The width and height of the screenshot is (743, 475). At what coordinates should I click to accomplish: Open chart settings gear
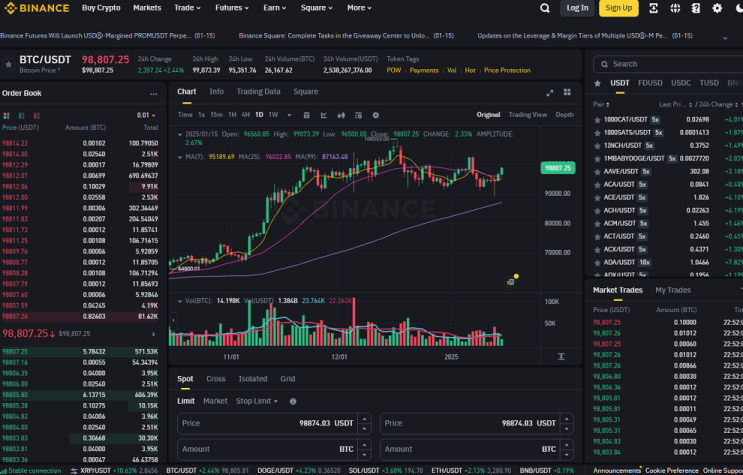pos(376,115)
